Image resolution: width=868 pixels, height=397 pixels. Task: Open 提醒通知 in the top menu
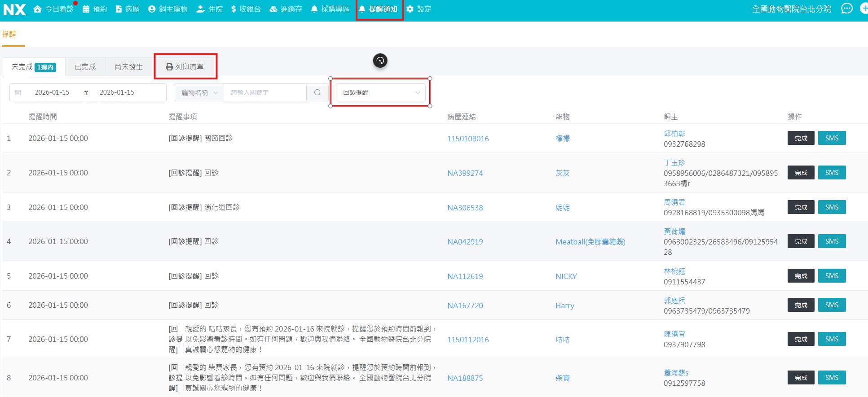(x=379, y=9)
